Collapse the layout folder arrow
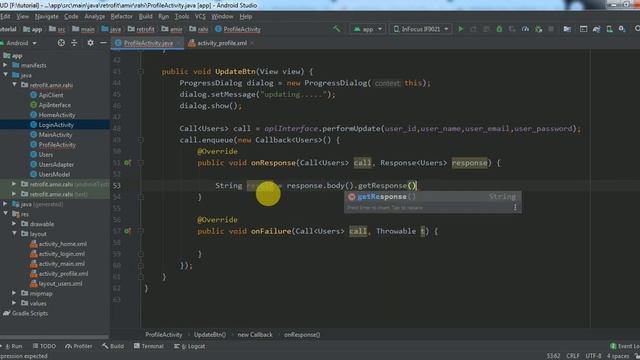This screenshot has width=640, height=360. pyautogui.click(x=14, y=234)
